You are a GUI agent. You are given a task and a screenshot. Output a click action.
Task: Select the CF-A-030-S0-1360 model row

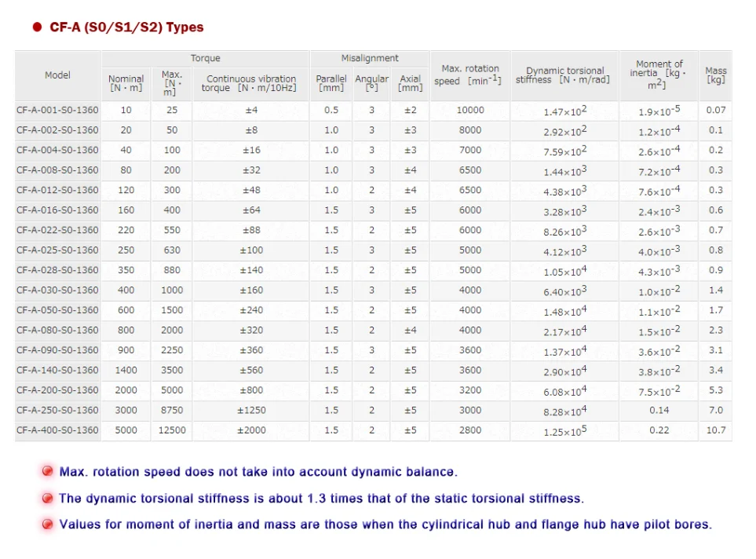click(x=57, y=290)
